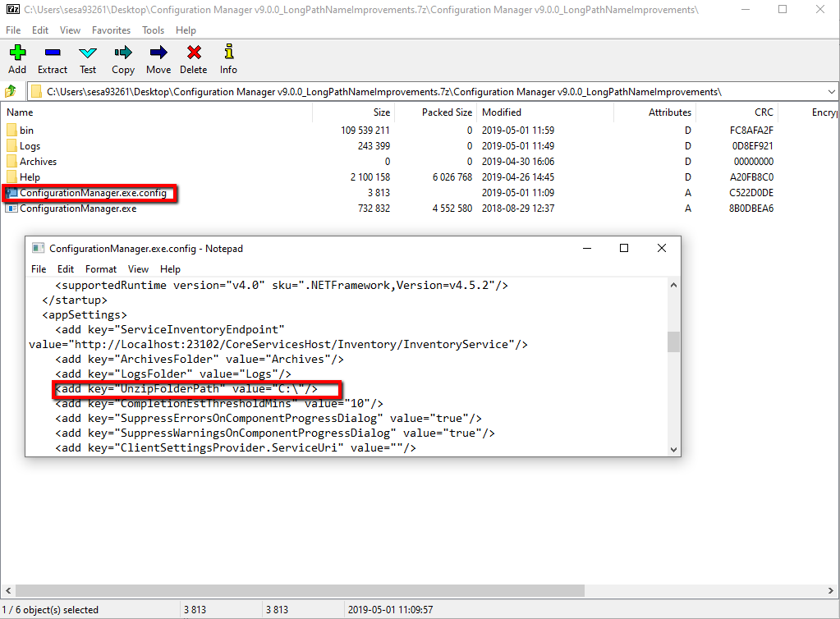The height and width of the screenshot is (619, 840).
Task: Click the red Delete icon
Action: [x=194, y=53]
